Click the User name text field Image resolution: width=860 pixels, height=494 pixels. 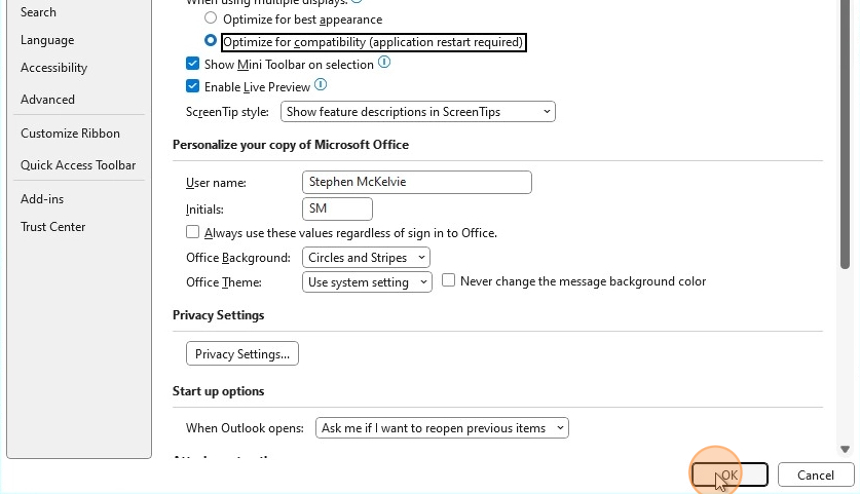(x=416, y=182)
